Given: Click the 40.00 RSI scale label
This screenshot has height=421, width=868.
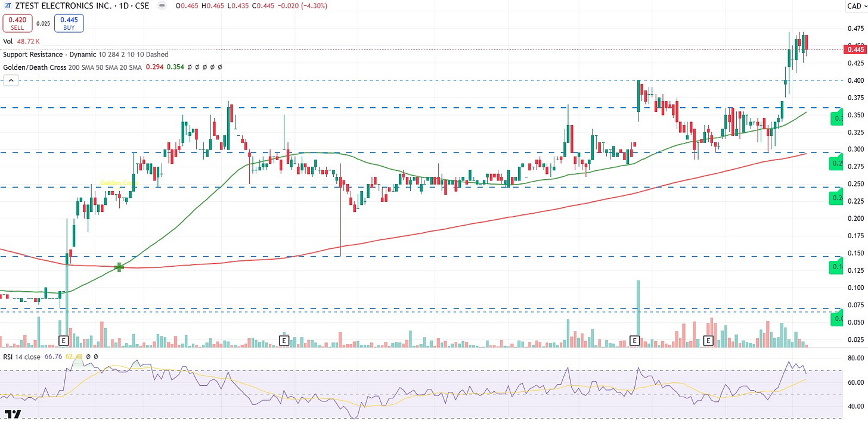Looking at the screenshot, I should point(855,406).
